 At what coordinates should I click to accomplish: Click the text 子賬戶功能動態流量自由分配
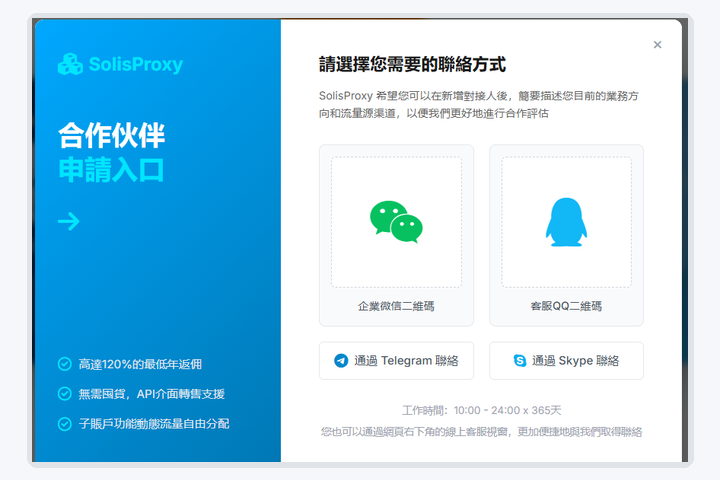pos(154,424)
